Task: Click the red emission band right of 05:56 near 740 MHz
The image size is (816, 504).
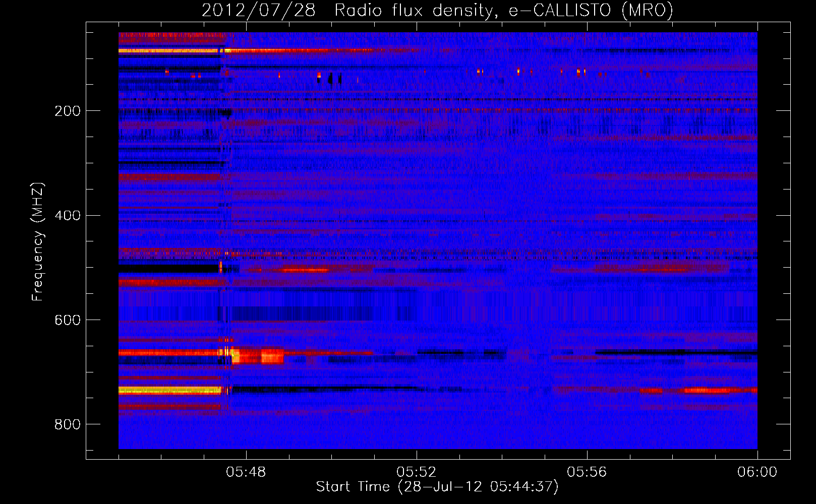Action: click(698, 391)
